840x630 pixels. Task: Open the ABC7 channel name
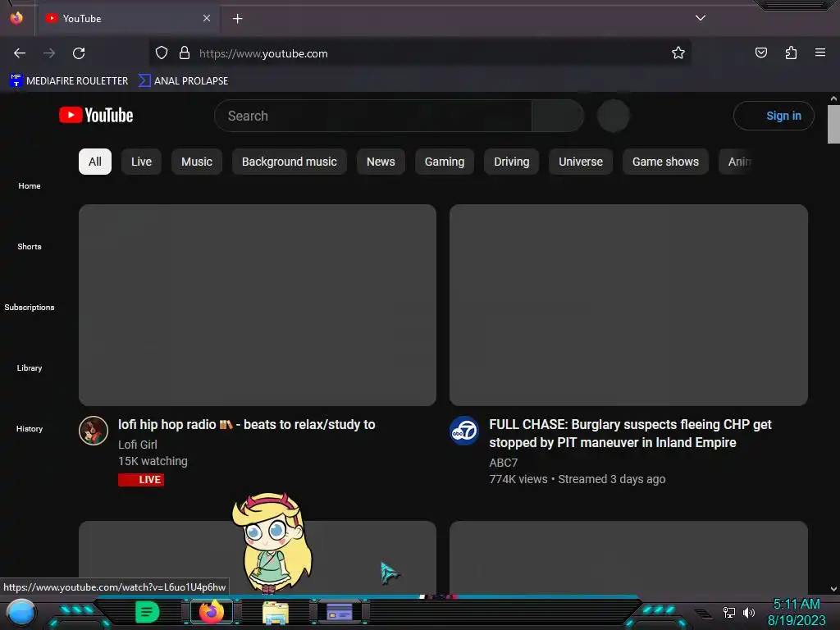click(503, 463)
